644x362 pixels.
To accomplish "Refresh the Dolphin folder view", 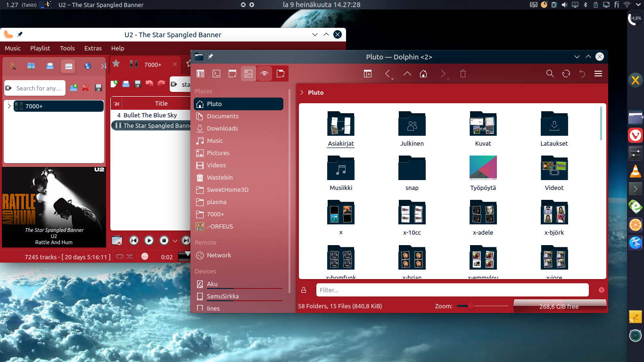I will click(x=566, y=74).
